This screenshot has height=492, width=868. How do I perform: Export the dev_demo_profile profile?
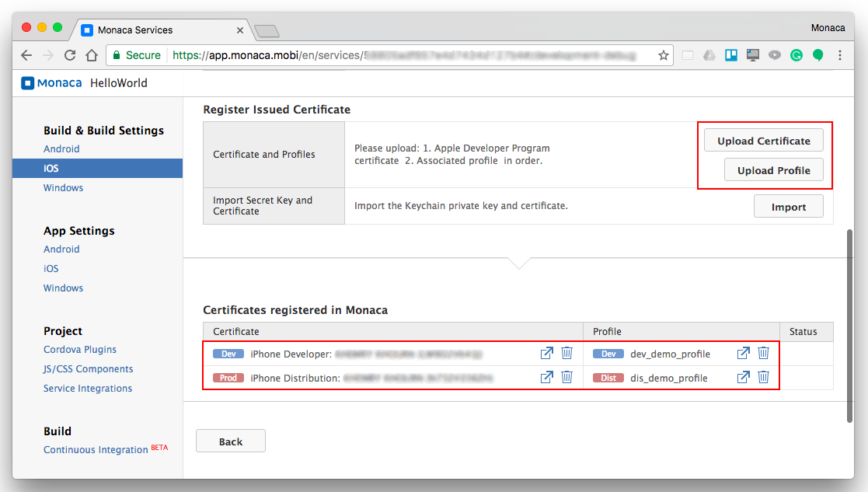pyautogui.click(x=743, y=354)
